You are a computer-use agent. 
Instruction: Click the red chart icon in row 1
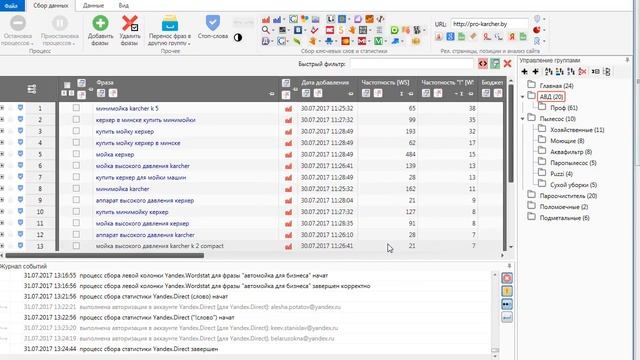point(288,109)
